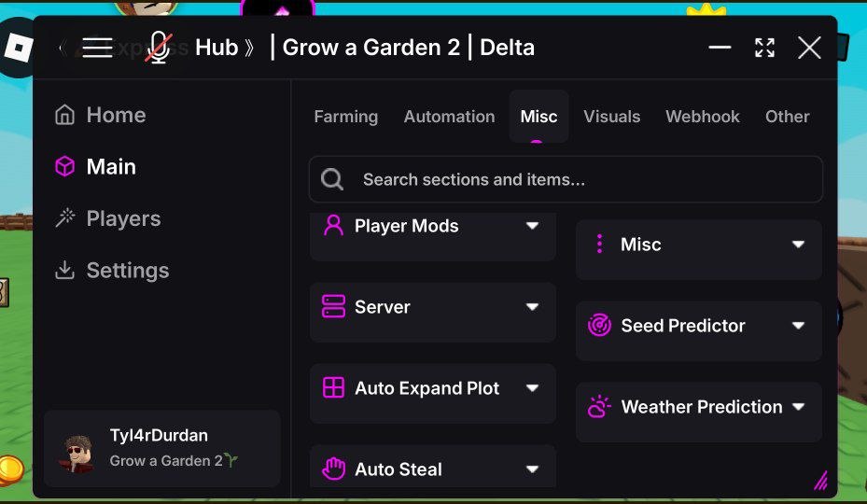Click the Seed Predictor radar icon
This screenshot has width=867, height=504.
point(599,326)
